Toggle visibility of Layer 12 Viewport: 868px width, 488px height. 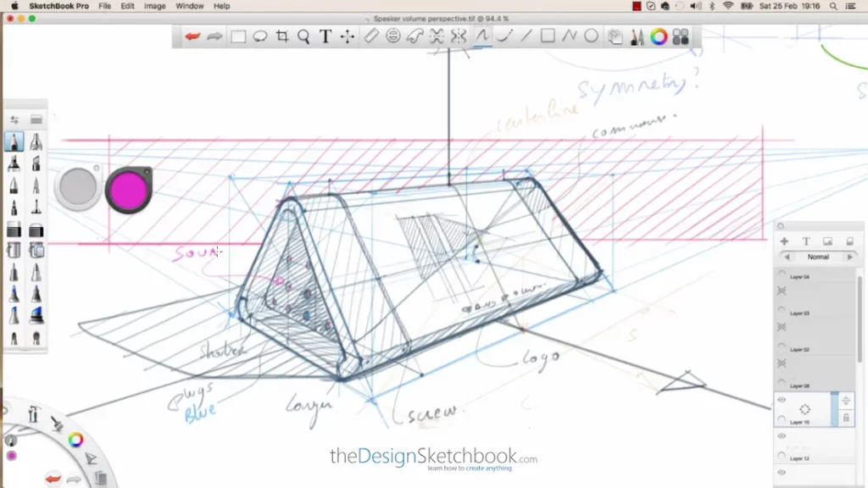[782, 436]
